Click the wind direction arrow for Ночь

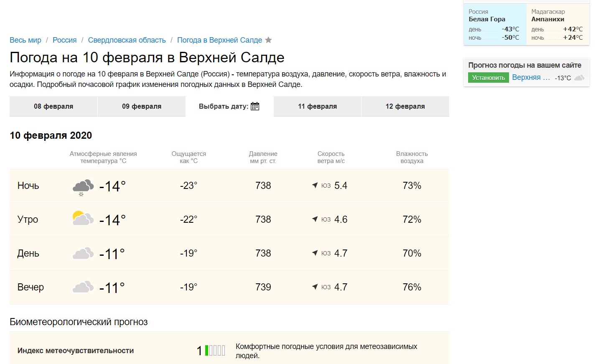[315, 185]
